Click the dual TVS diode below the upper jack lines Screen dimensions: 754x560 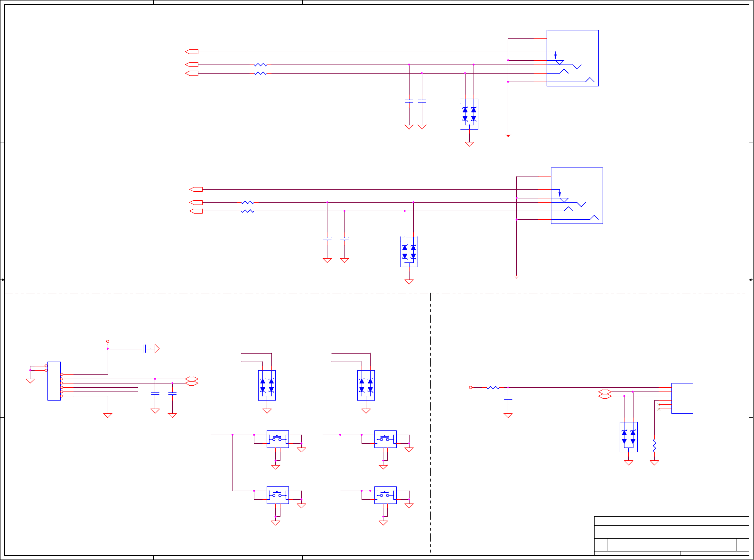coord(469,114)
